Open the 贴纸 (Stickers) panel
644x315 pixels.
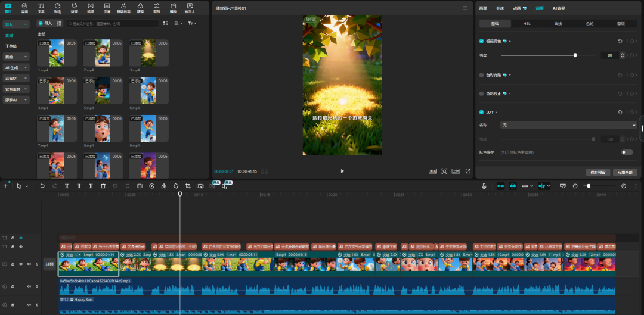tap(57, 7)
